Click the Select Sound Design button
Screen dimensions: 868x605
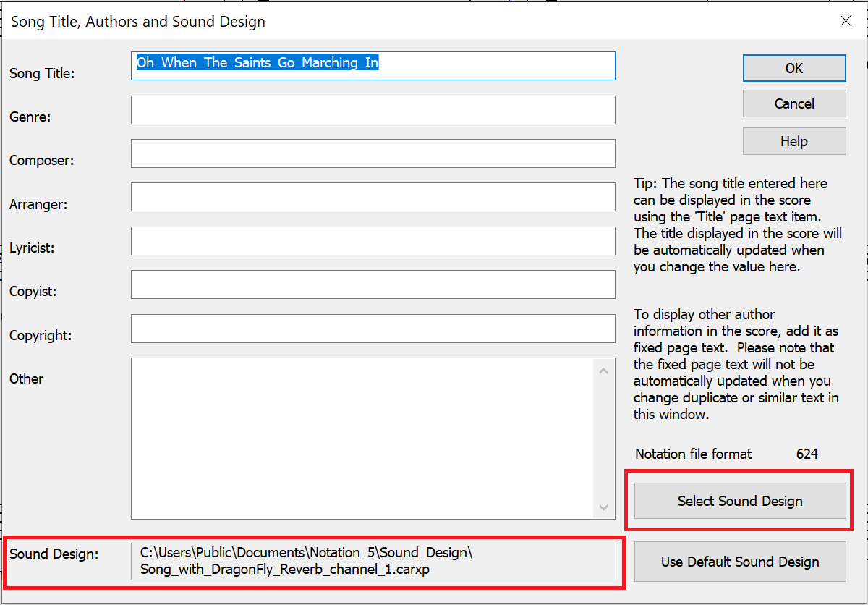coord(739,501)
